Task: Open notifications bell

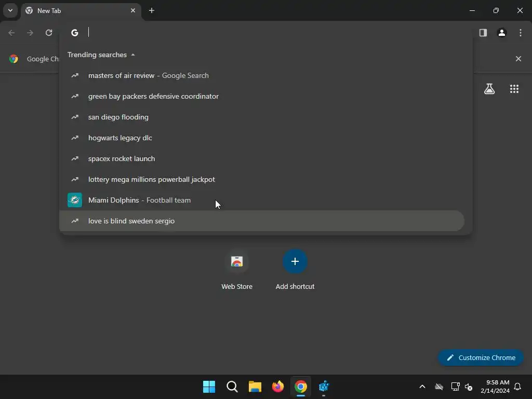Action: click(518, 387)
